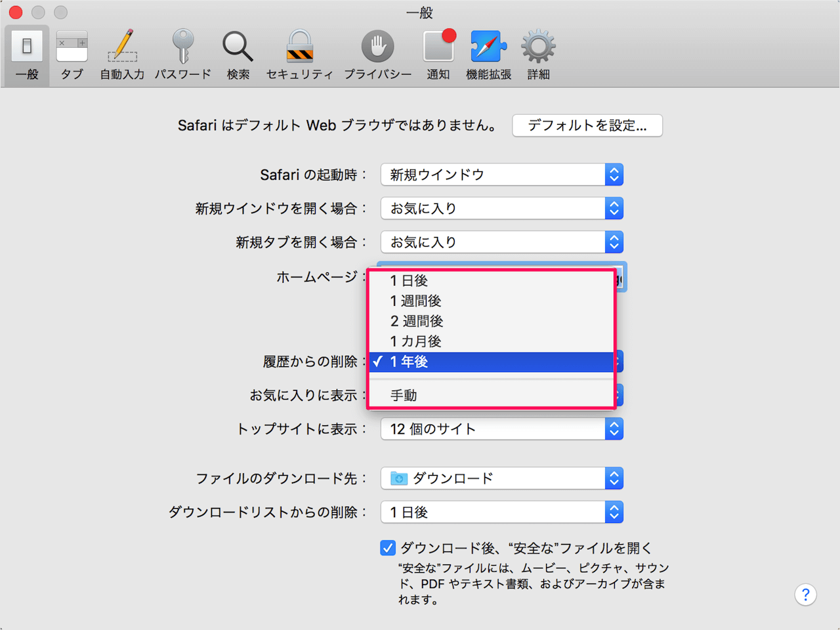840x630 pixels.
Task: Click the 履歴からの削除 label
Action: 314,362
